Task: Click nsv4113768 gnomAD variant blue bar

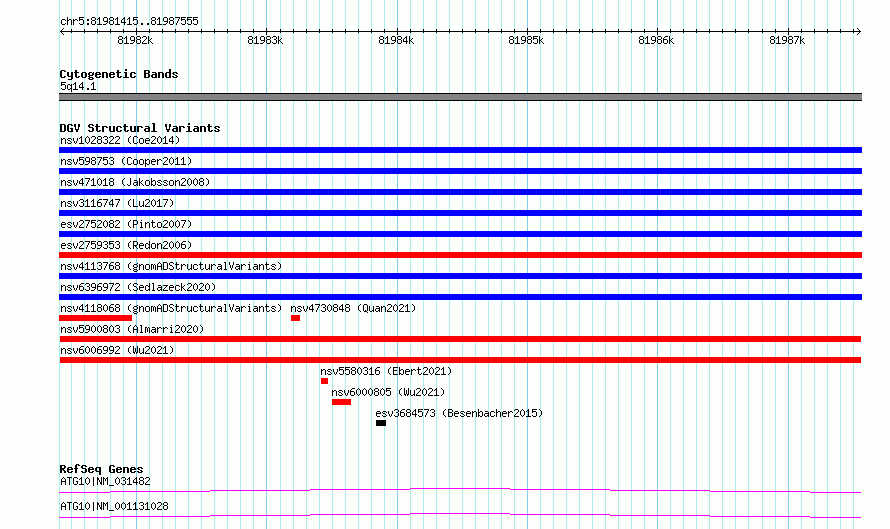Action: tap(460, 276)
